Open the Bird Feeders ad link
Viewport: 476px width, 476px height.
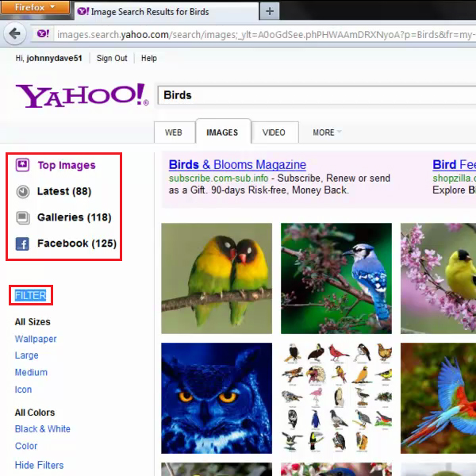(454, 165)
